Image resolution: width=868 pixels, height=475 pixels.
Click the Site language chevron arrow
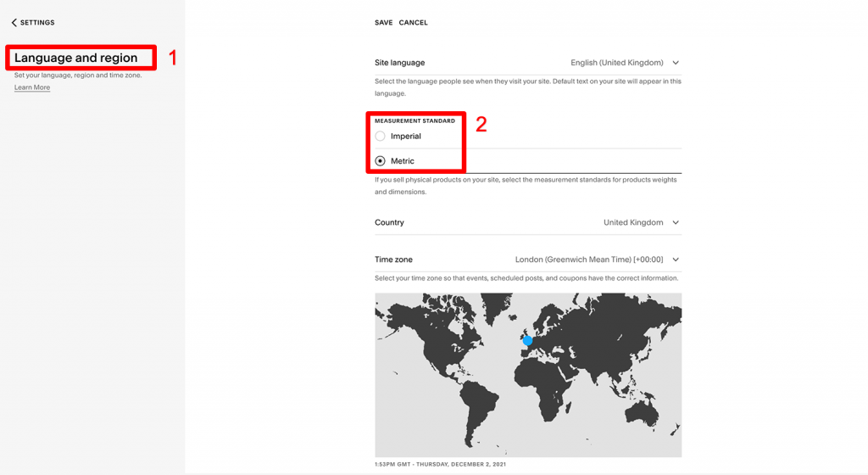click(676, 63)
